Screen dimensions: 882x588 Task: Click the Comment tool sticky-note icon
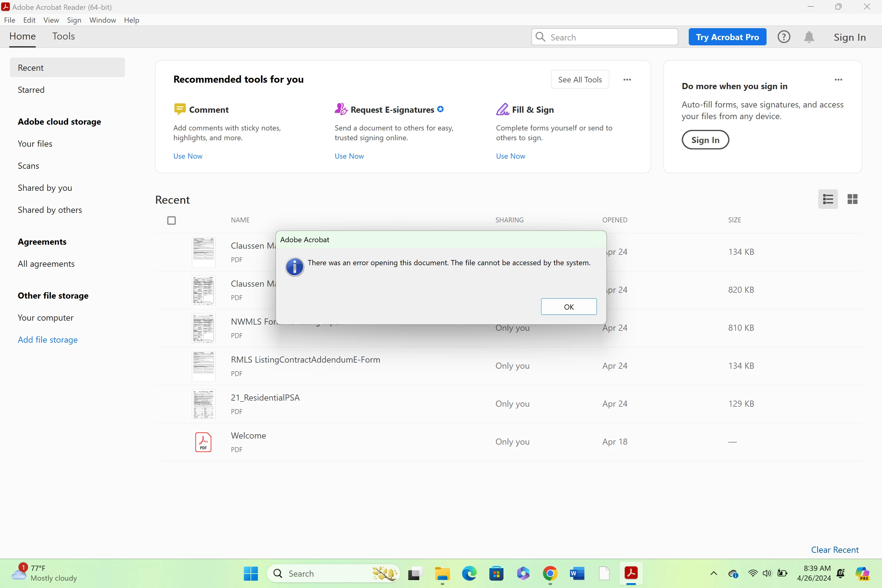pyautogui.click(x=180, y=109)
